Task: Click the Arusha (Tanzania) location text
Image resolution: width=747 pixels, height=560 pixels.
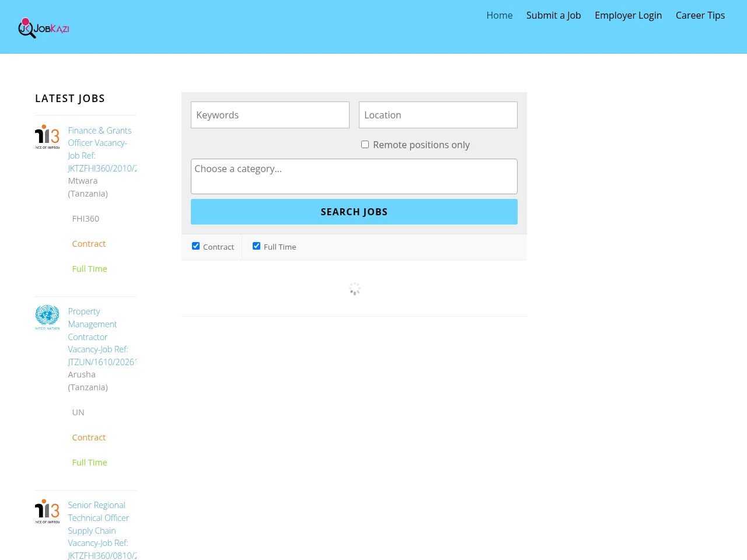Action: pyautogui.click(x=88, y=381)
